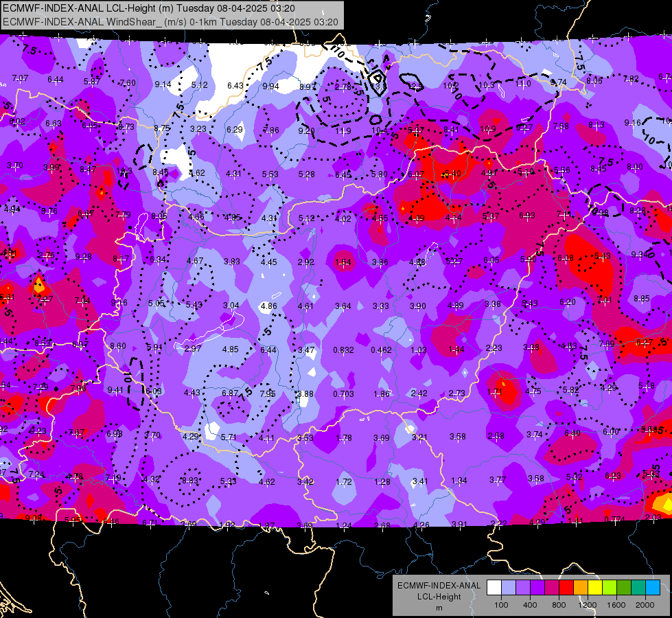Click the 3.33 wind shear value

tap(380, 306)
